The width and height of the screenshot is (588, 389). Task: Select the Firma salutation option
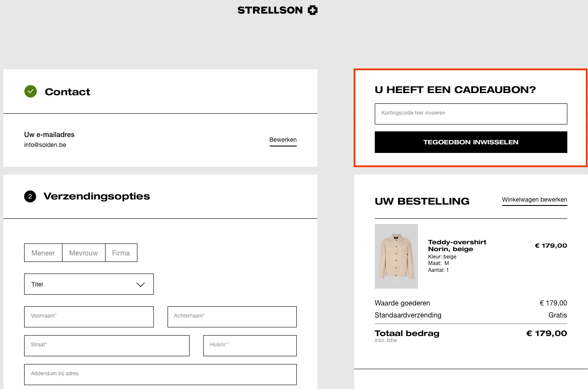121,253
